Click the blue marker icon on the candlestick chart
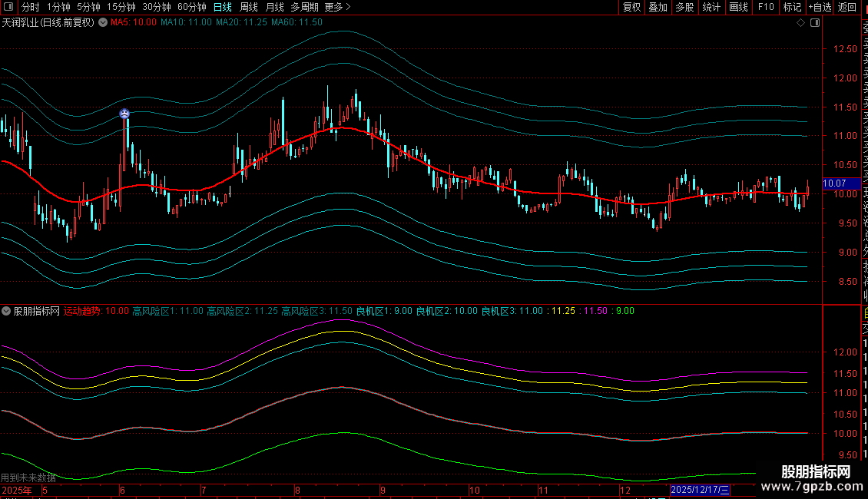The height and width of the screenshot is (499, 868). point(124,114)
